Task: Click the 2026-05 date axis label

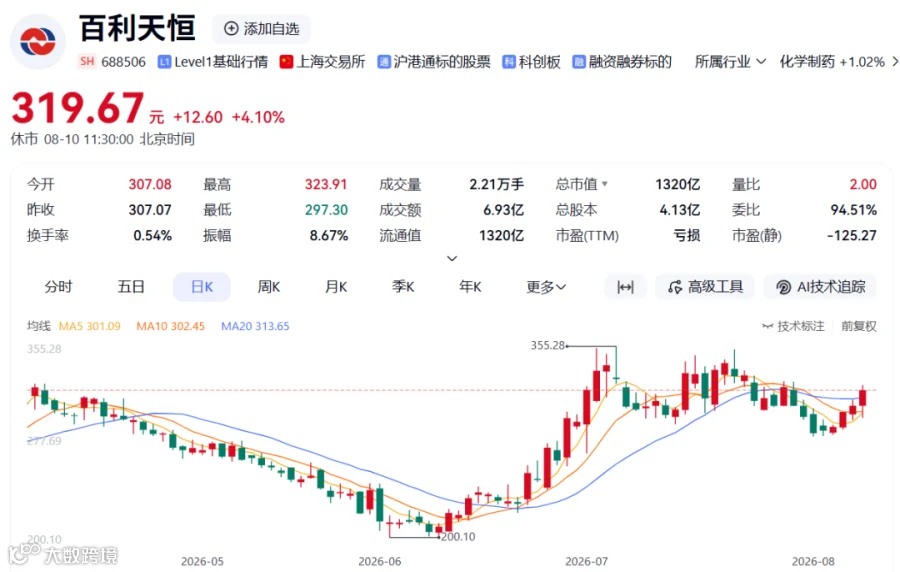Action: [x=202, y=562]
